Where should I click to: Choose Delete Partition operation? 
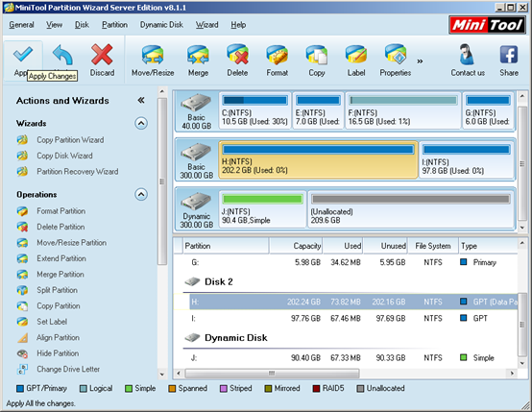pyautogui.click(x=60, y=227)
